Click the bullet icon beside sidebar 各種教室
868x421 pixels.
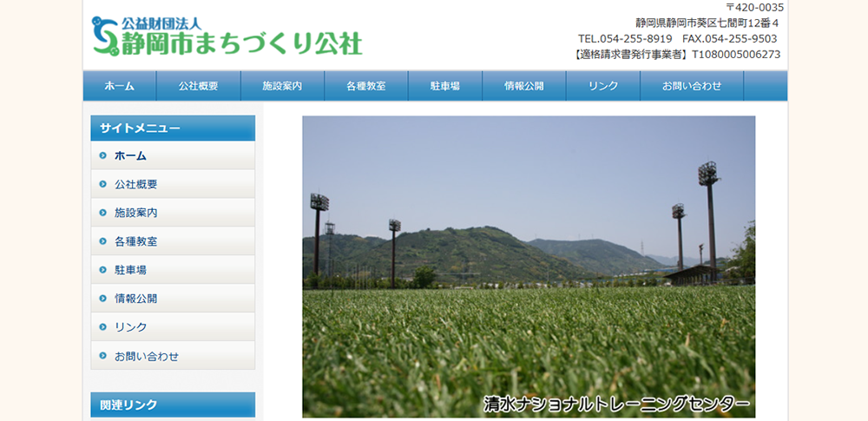(102, 241)
